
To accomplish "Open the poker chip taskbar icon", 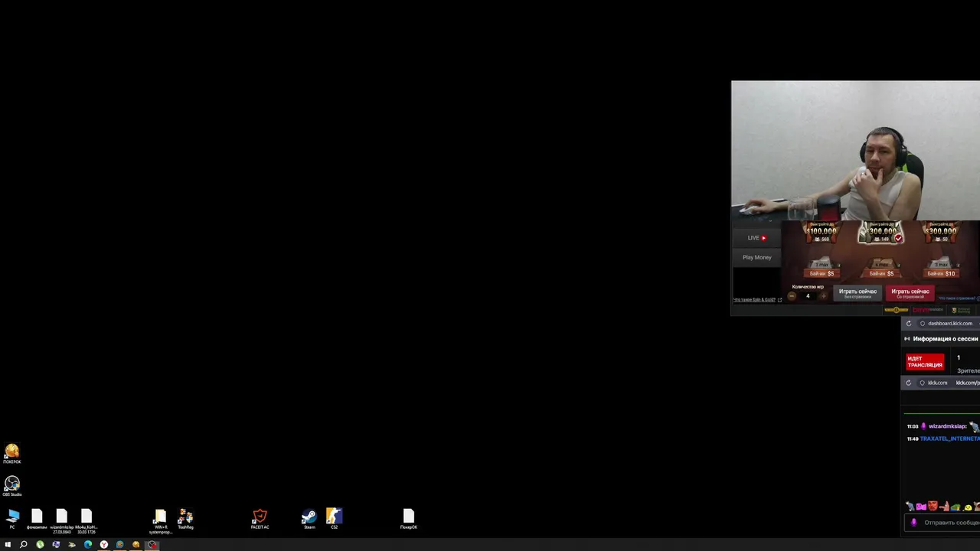I will tap(136, 545).
